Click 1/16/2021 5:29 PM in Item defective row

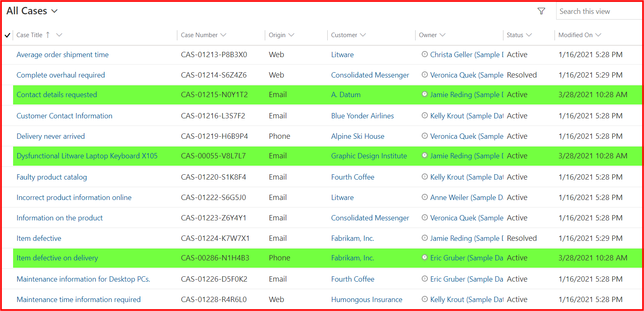point(590,238)
